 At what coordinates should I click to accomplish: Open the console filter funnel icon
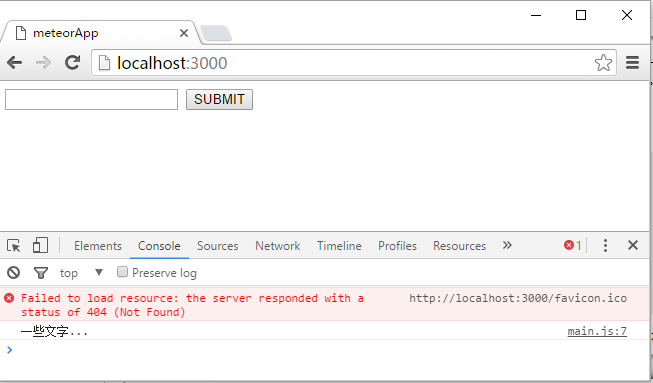point(41,273)
